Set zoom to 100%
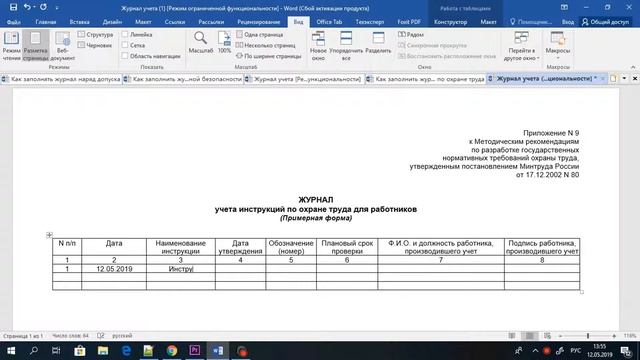Screen dimensions: 640x360 click(x=224, y=42)
